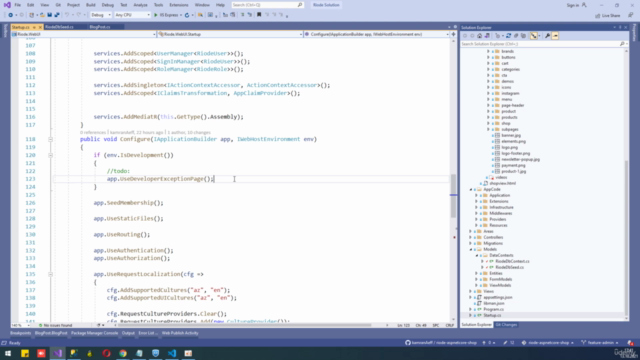Click the Switch Views icon in Solution Explorer
The height and width of the screenshot is (360, 640).
click(x=487, y=36)
